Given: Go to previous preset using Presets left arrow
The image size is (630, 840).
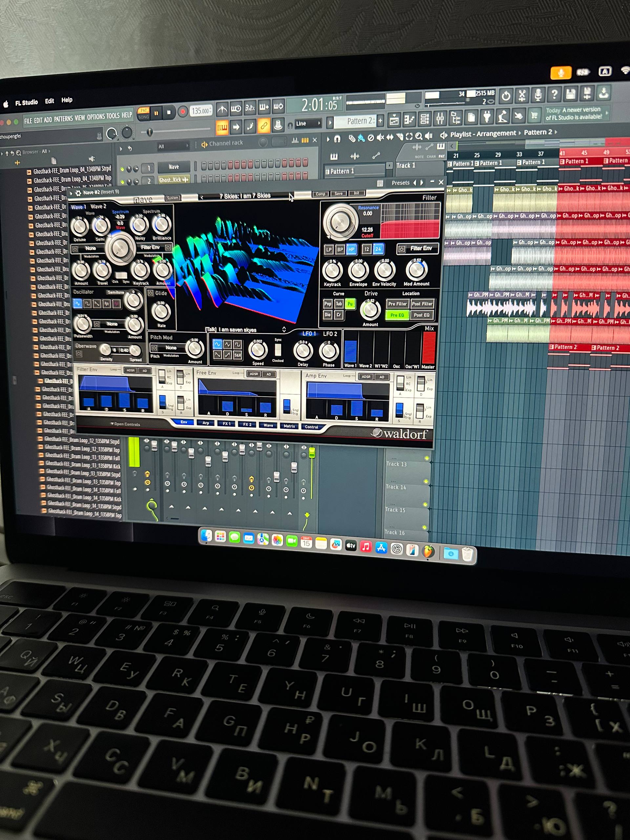Looking at the screenshot, I should (415, 183).
